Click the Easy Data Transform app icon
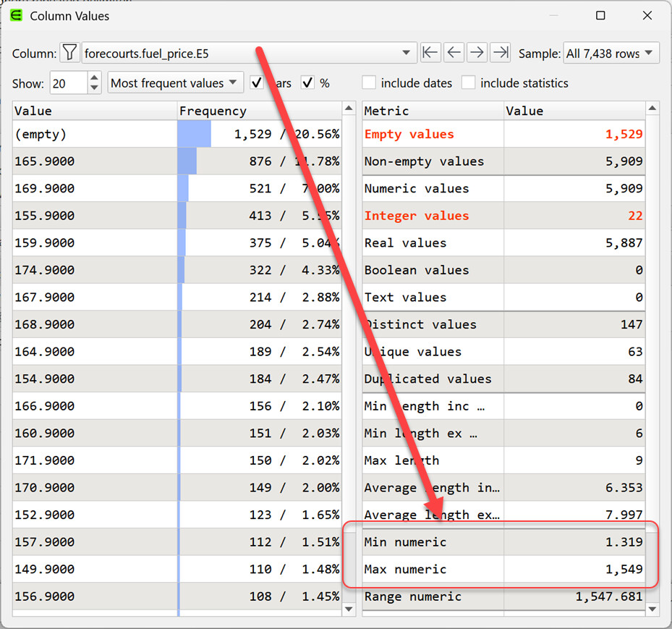 click(17, 15)
